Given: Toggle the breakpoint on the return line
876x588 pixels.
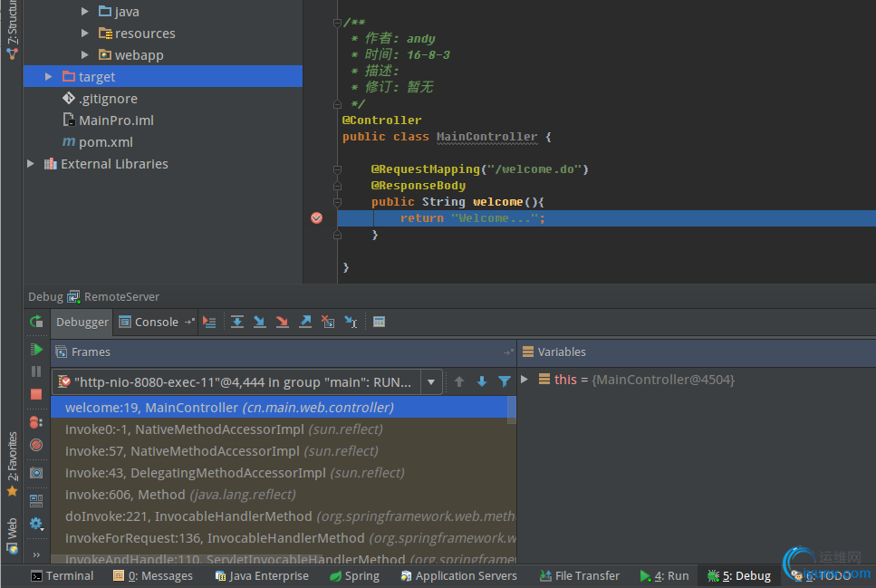Looking at the screenshot, I should 317,218.
